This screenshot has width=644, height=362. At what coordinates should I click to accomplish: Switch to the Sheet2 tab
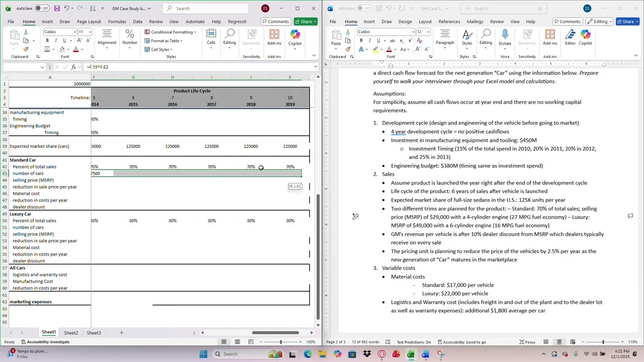pos(71,333)
